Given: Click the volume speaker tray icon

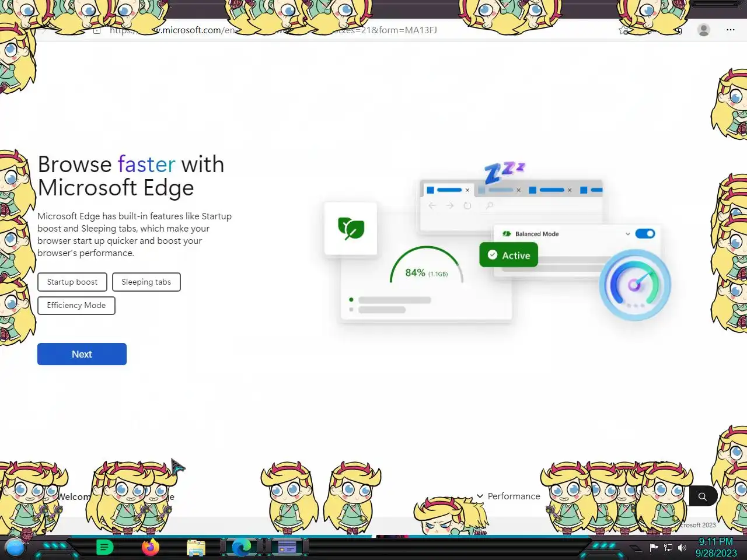Looking at the screenshot, I should [682, 547].
